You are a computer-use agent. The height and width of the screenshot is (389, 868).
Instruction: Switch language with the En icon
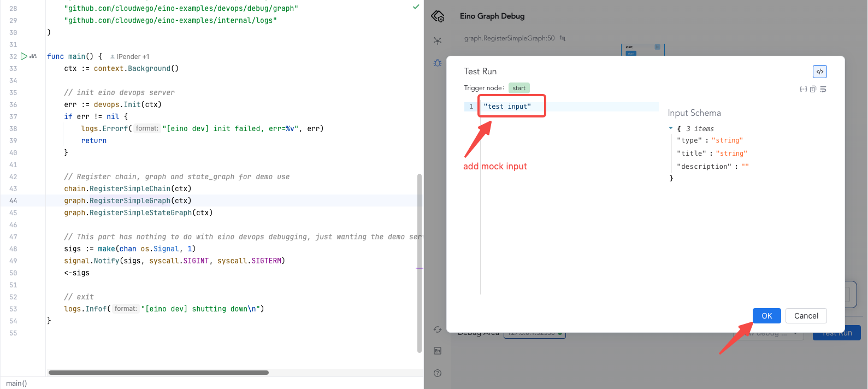pos(438,351)
